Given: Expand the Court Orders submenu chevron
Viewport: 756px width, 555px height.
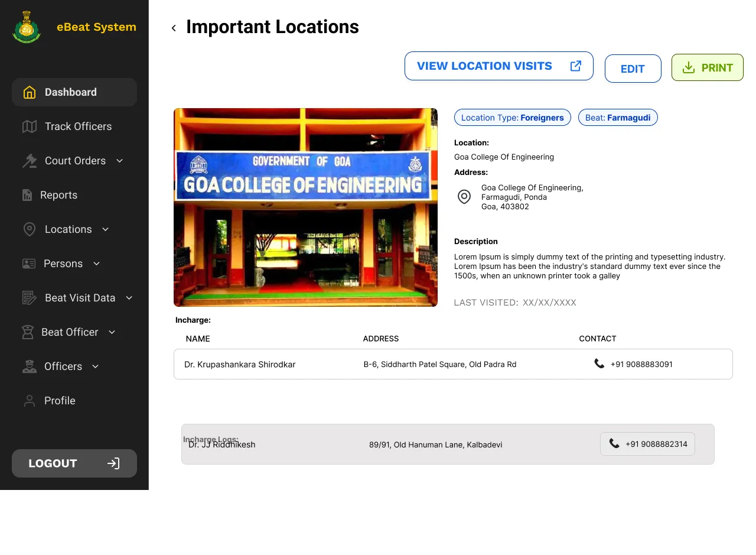Looking at the screenshot, I should [x=120, y=161].
